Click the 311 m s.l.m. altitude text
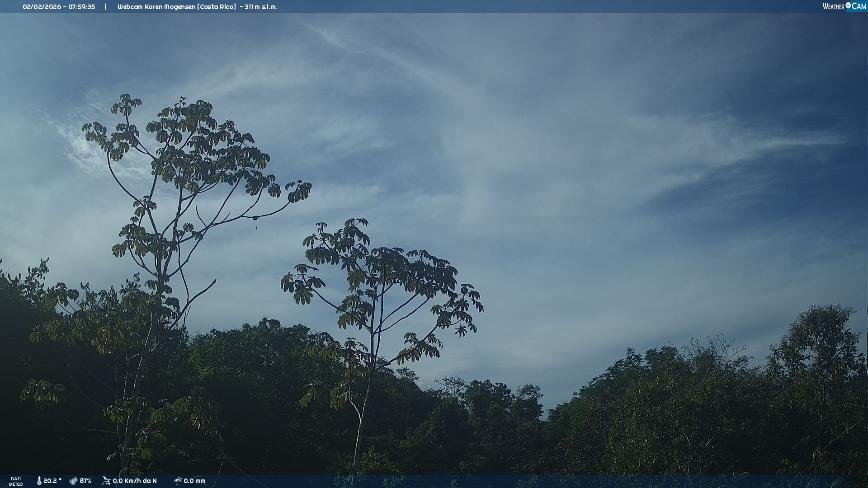 tap(261, 7)
